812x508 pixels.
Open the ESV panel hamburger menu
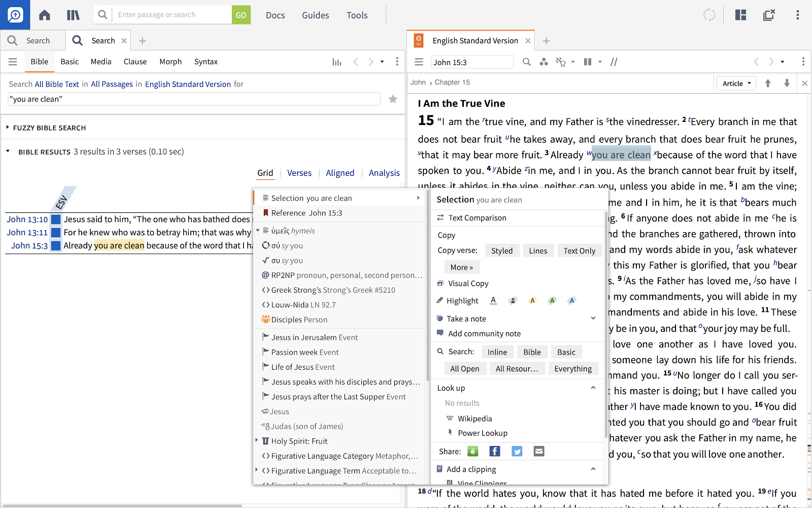tap(419, 62)
